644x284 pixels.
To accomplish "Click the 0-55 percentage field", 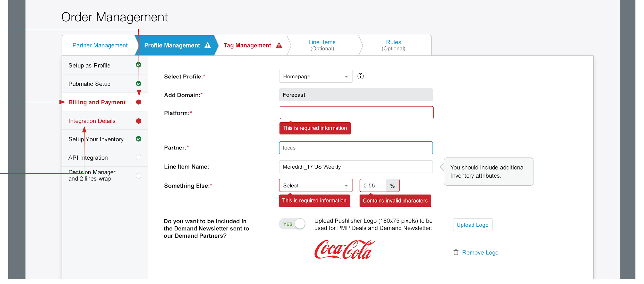I will [372, 185].
